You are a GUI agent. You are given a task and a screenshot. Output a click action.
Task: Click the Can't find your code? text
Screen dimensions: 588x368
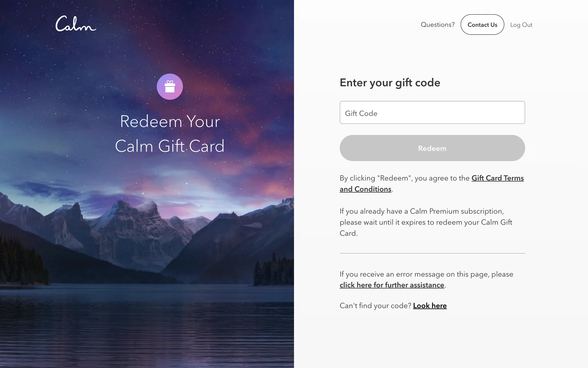pos(375,306)
